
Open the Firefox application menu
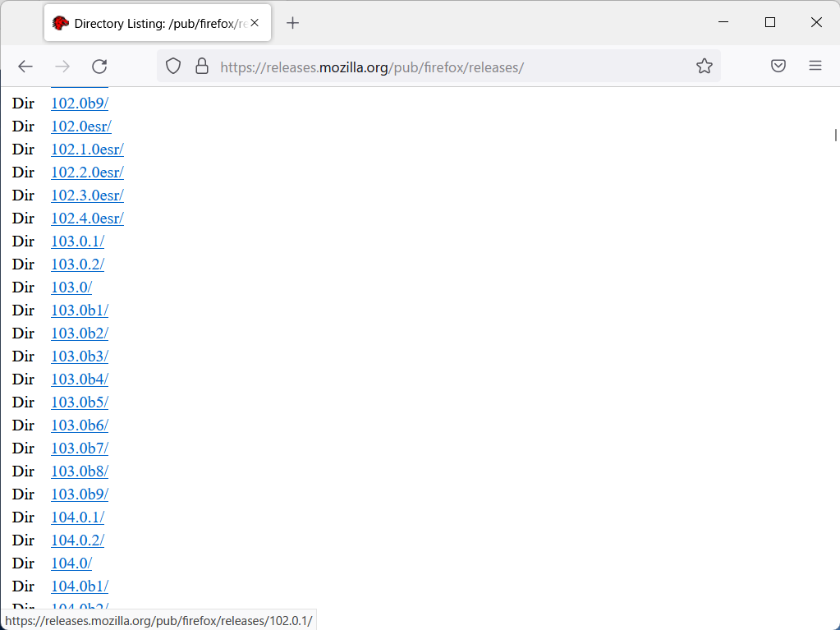click(x=815, y=66)
